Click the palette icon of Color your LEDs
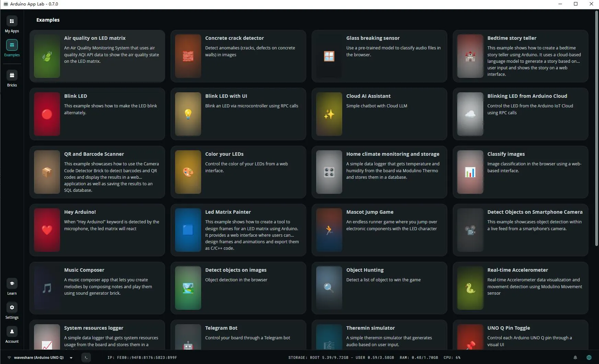The image size is (599, 364). (188, 172)
